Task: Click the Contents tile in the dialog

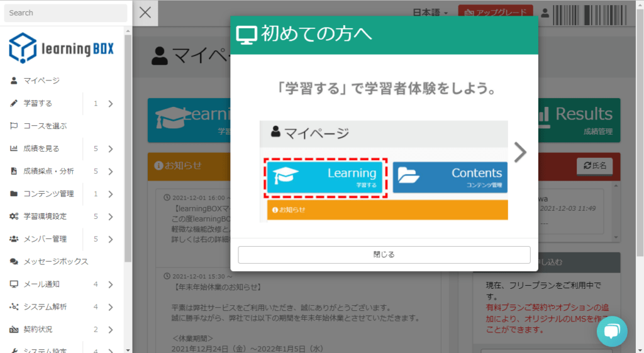Action: (x=450, y=177)
